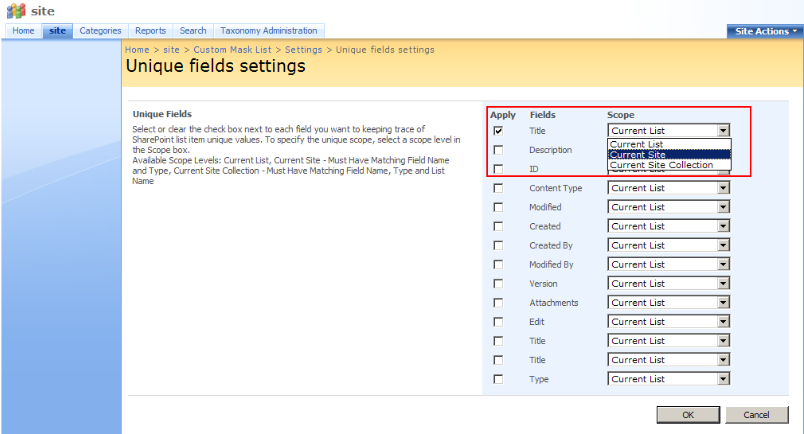
Task: Tick the Created field checkbox
Action: pyautogui.click(x=498, y=226)
